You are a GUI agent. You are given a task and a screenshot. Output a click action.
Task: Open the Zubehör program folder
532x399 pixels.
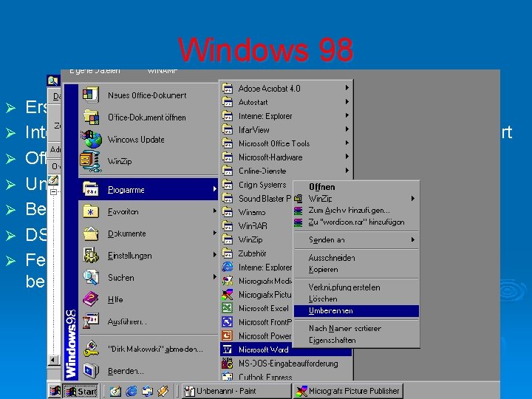click(257, 253)
